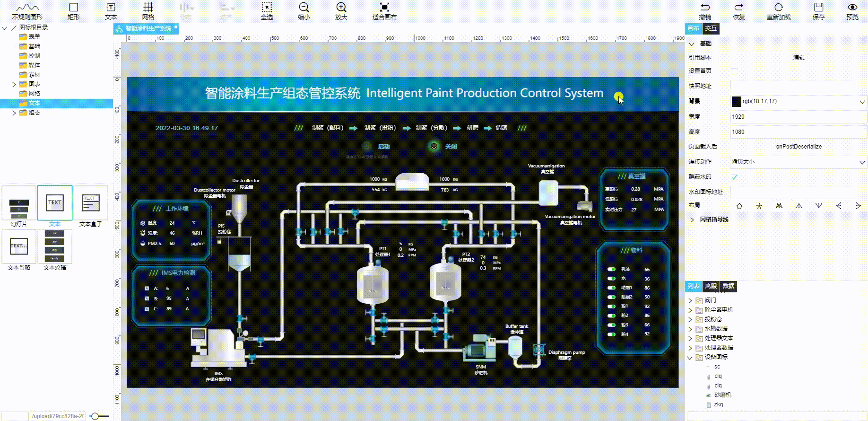Switch to the 画布 tab
The image size is (868, 421).
(x=694, y=28)
